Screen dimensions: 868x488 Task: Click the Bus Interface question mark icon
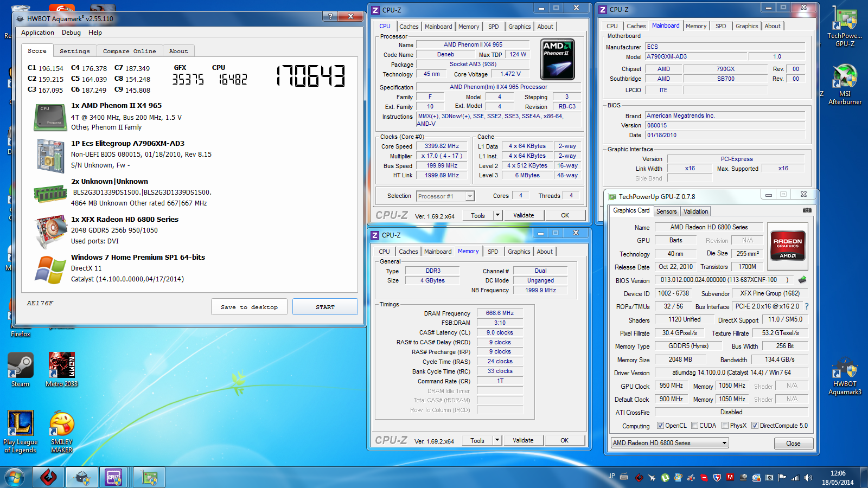coord(807,306)
